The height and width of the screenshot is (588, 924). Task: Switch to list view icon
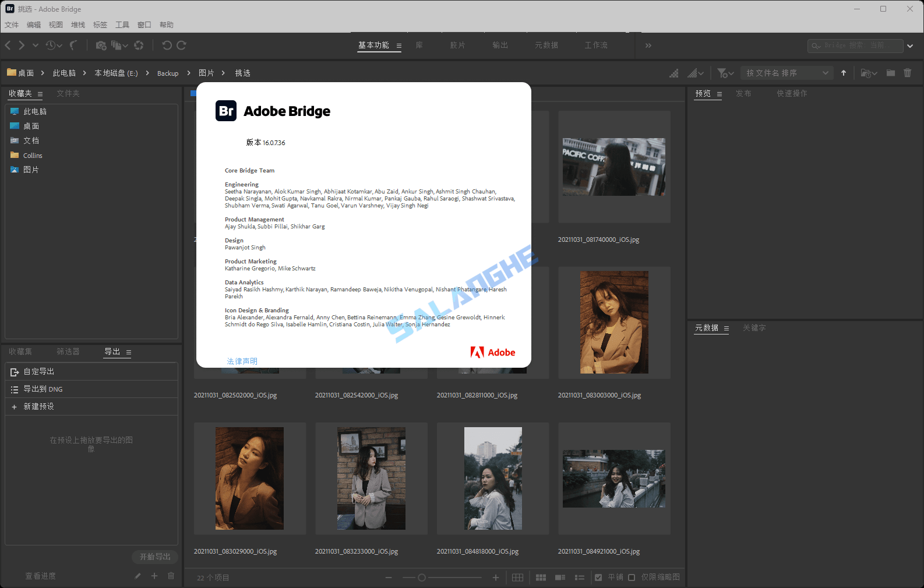580,578
